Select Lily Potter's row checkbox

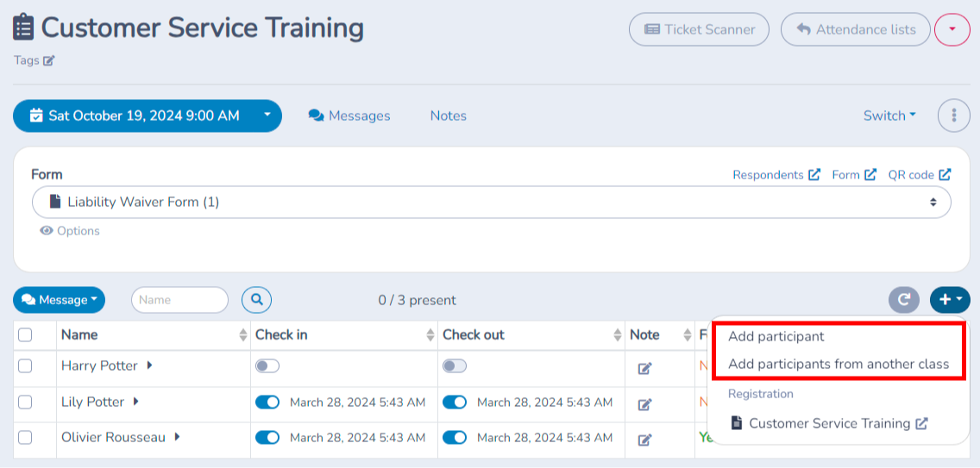tap(25, 402)
